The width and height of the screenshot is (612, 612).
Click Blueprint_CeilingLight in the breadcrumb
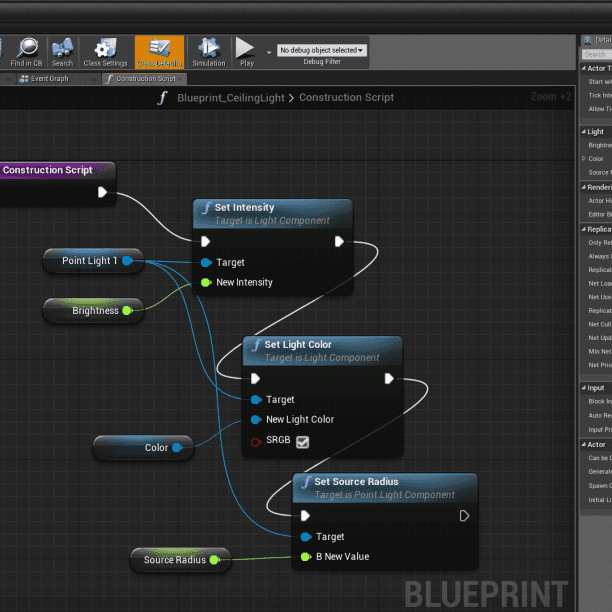(x=231, y=98)
